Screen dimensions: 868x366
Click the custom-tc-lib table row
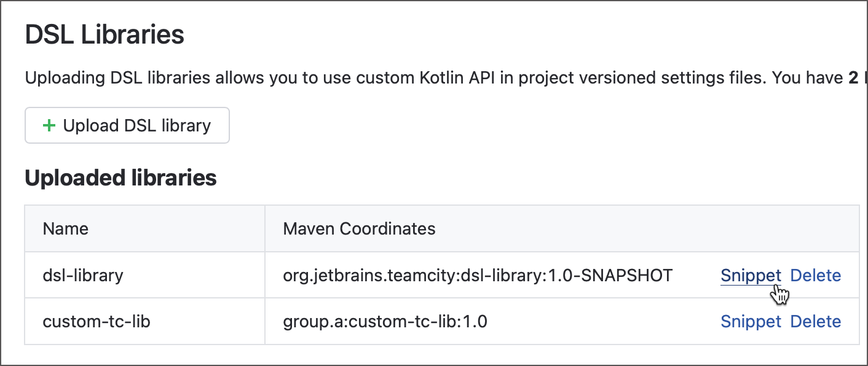(430, 321)
